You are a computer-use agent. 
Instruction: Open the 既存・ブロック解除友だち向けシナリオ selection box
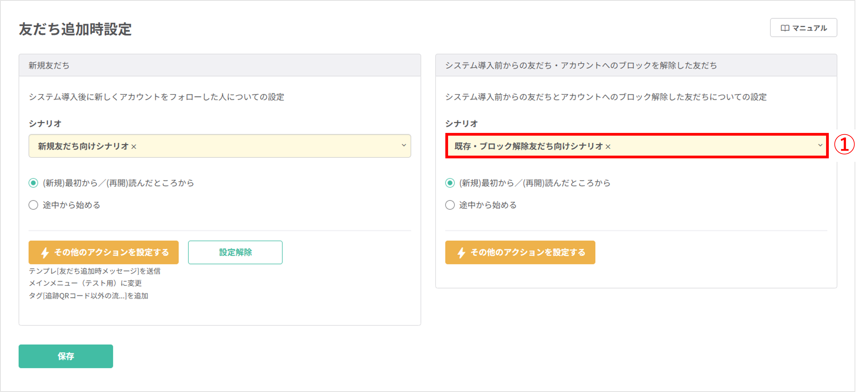pos(636,146)
